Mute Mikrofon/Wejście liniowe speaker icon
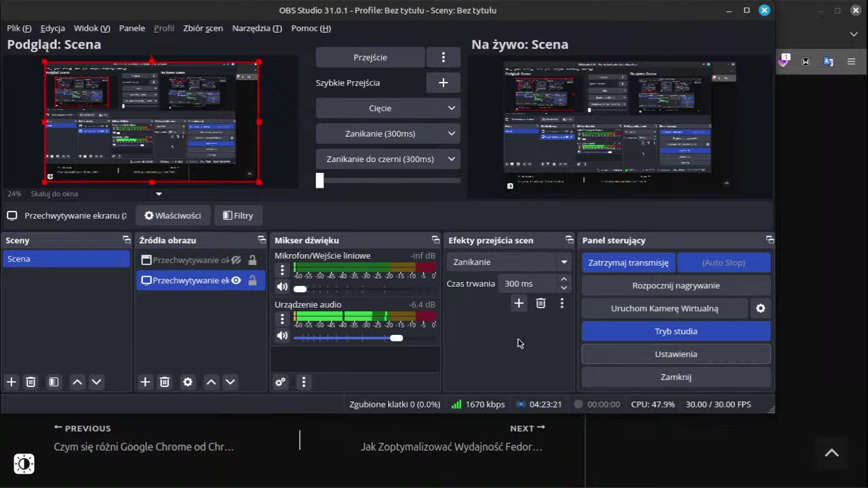This screenshot has width=868, height=488. (x=282, y=287)
